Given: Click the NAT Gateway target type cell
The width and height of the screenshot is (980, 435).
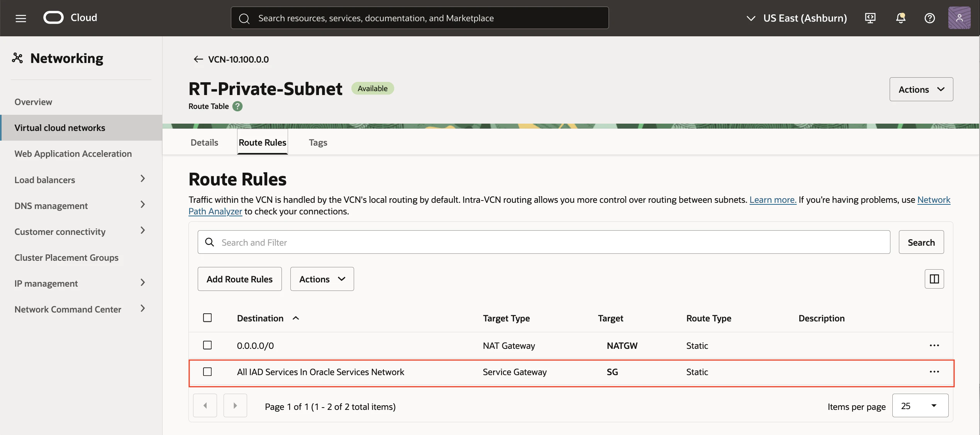Looking at the screenshot, I should tap(509, 345).
